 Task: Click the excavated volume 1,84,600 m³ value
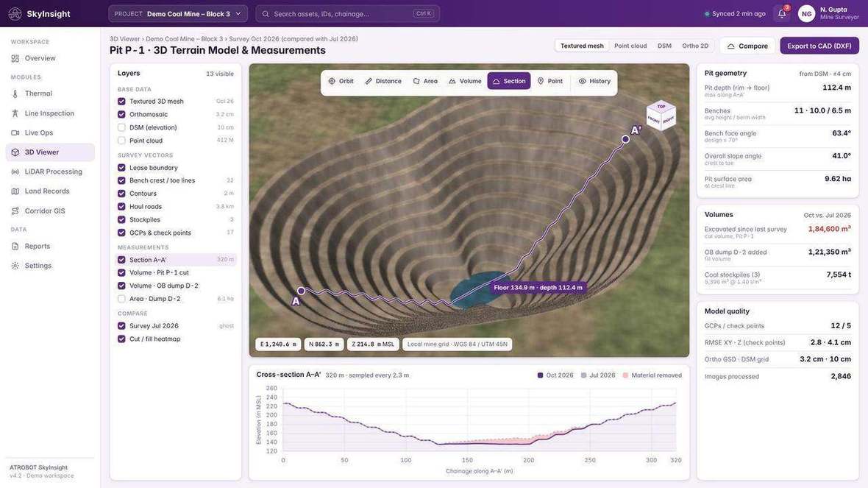(829, 229)
